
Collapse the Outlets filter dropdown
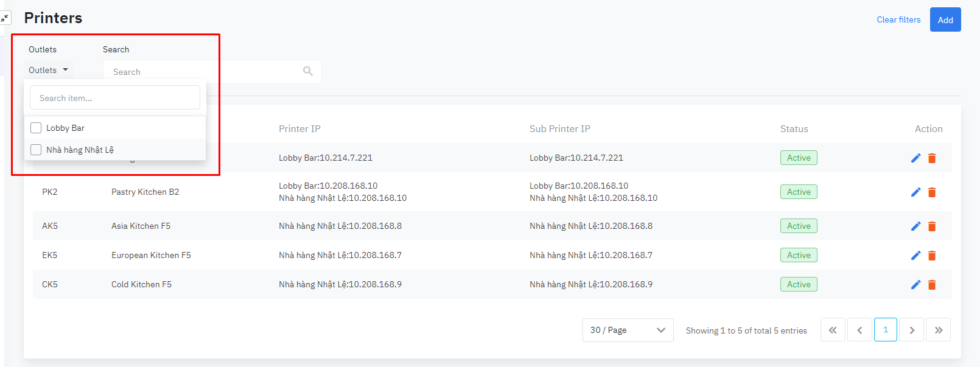[x=48, y=70]
